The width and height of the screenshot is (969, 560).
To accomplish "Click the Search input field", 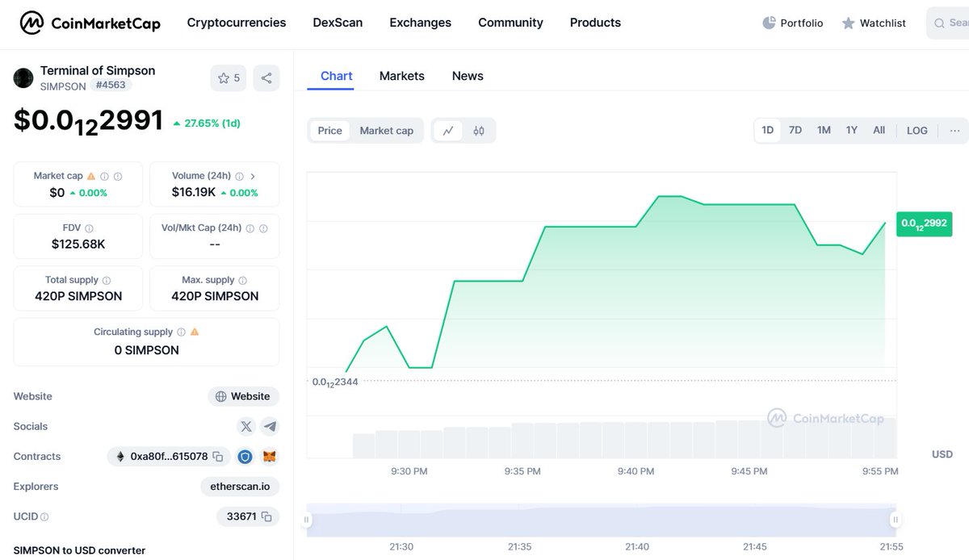I will coord(947,23).
